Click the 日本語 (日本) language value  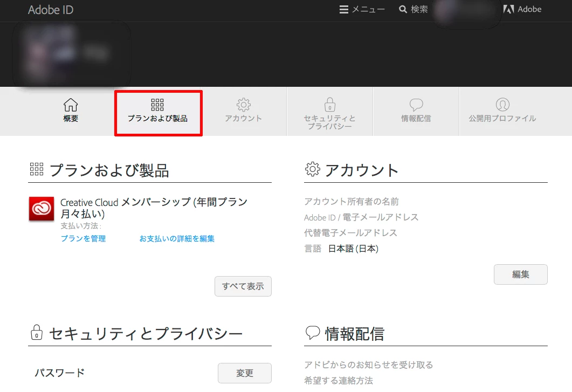[x=354, y=249]
